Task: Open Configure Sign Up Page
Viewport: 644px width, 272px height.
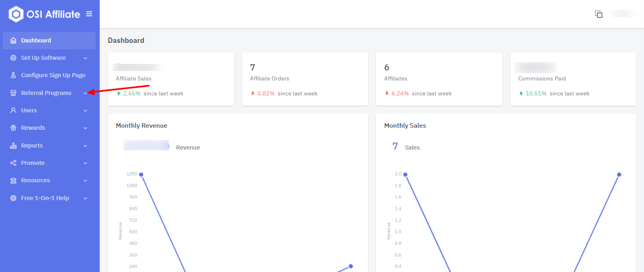Action: (x=49, y=75)
